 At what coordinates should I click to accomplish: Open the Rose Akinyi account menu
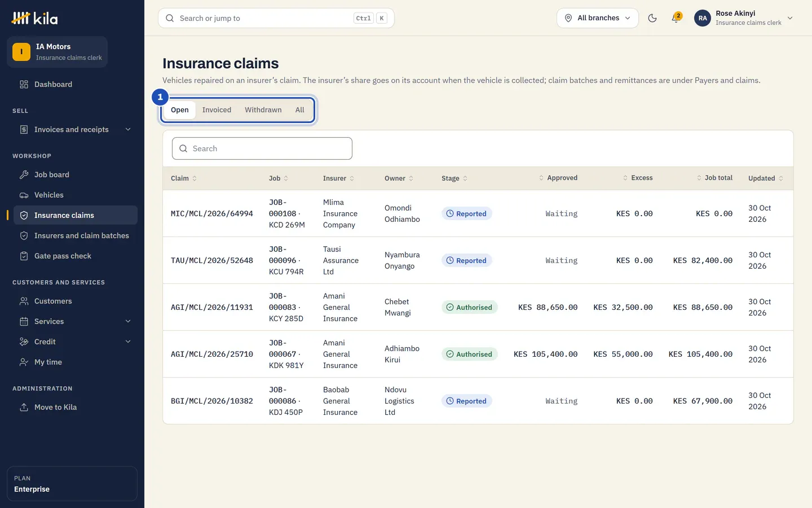click(744, 18)
